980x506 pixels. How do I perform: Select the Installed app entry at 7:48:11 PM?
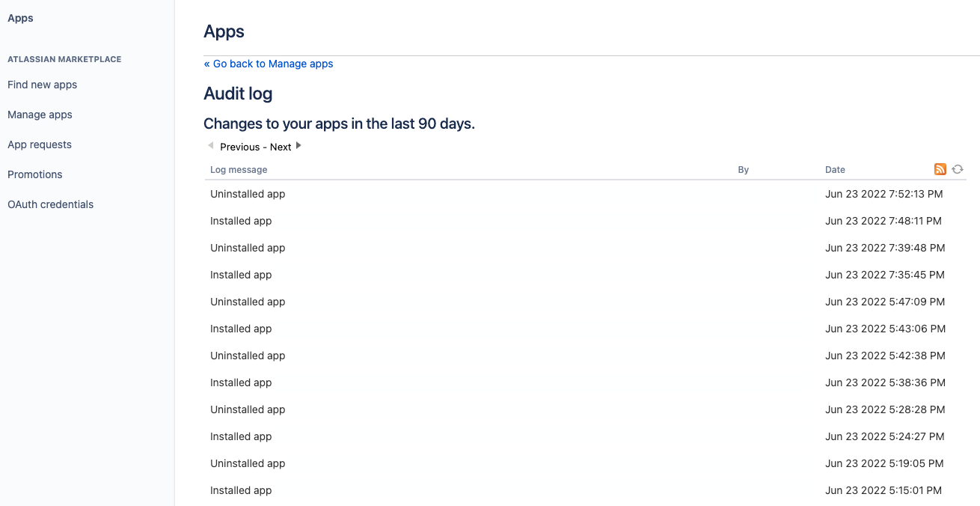pos(241,221)
